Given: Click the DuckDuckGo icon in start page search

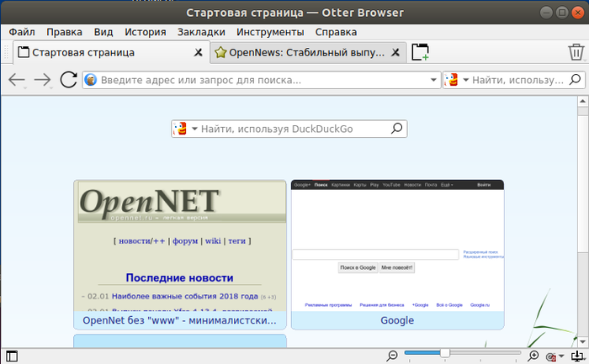Looking at the screenshot, I should [180, 129].
